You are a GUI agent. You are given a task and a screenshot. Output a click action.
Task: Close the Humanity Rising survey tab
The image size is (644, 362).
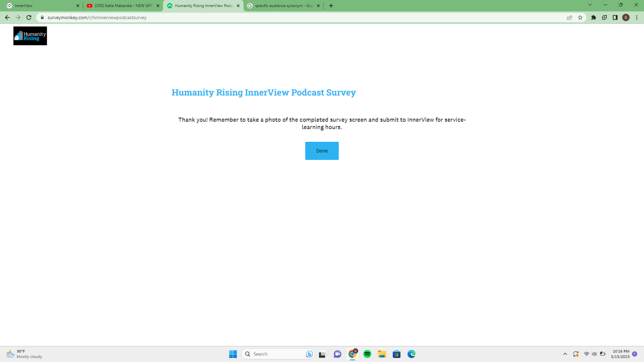click(x=238, y=6)
